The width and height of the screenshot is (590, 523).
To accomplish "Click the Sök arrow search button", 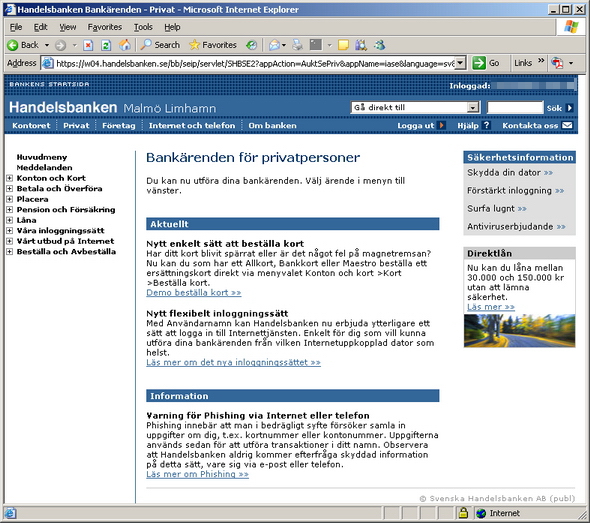I will point(570,108).
